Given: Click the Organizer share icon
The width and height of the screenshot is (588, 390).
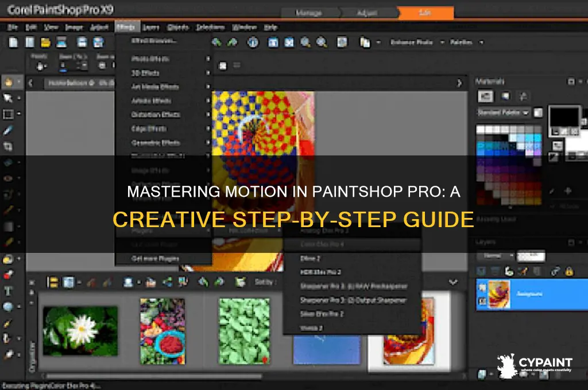Looking at the screenshot, I should tap(167, 282).
